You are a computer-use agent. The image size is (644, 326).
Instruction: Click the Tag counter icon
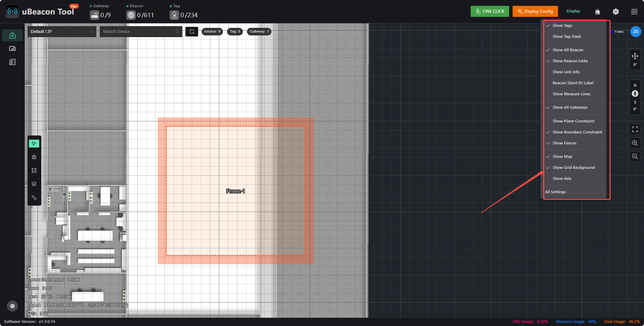pyautogui.click(x=174, y=15)
